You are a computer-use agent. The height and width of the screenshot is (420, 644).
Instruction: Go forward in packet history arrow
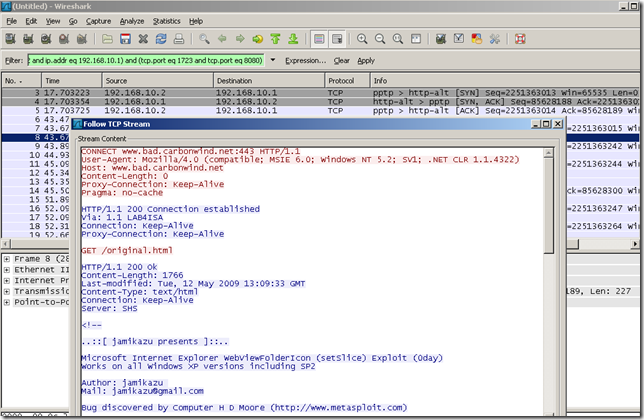tap(240, 39)
